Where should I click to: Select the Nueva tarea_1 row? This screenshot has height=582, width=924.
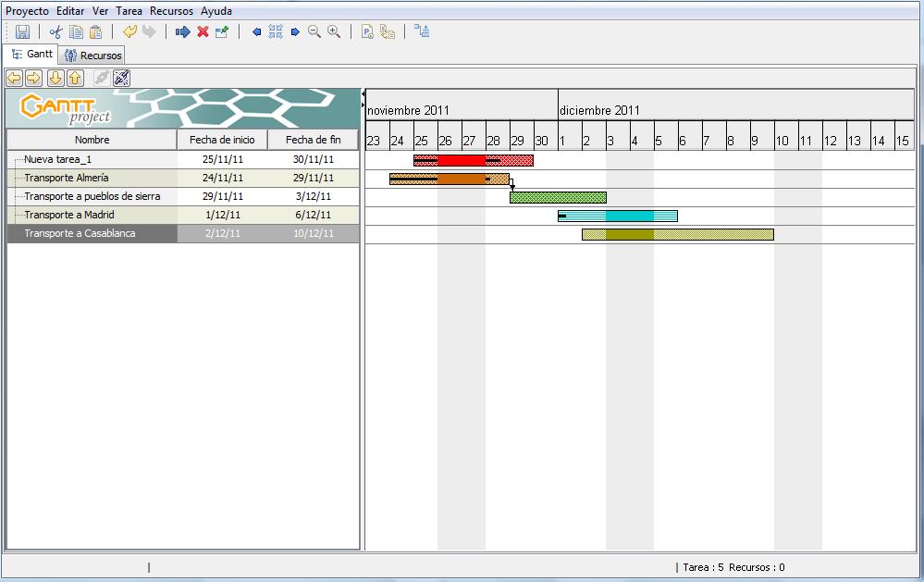click(183, 159)
